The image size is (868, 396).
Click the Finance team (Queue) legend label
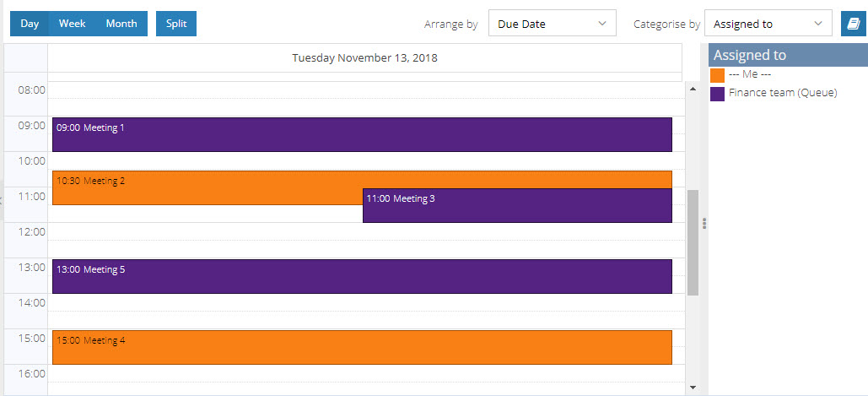pos(783,93)
